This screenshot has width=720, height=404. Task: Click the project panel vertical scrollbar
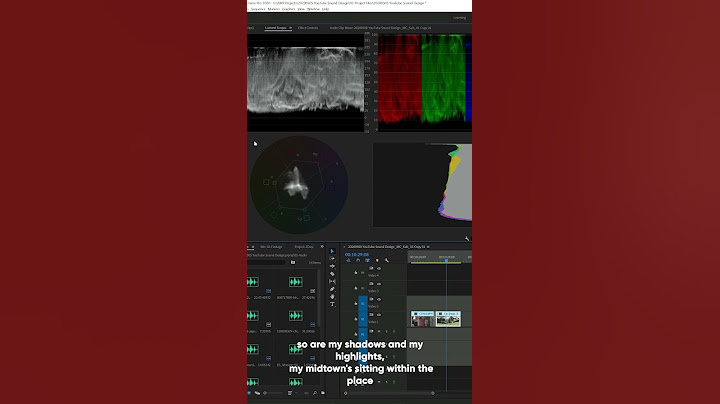(319, 297)
